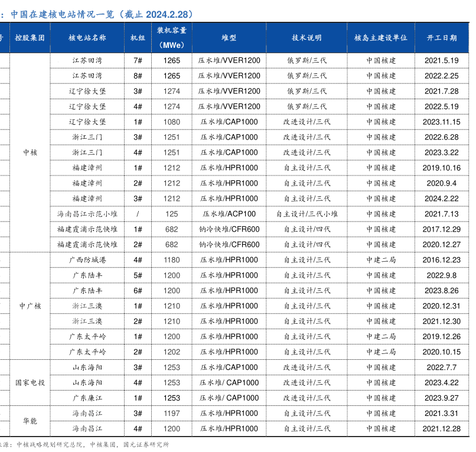
Task: Select the 8# unit cell
Action: coord(138,76)
